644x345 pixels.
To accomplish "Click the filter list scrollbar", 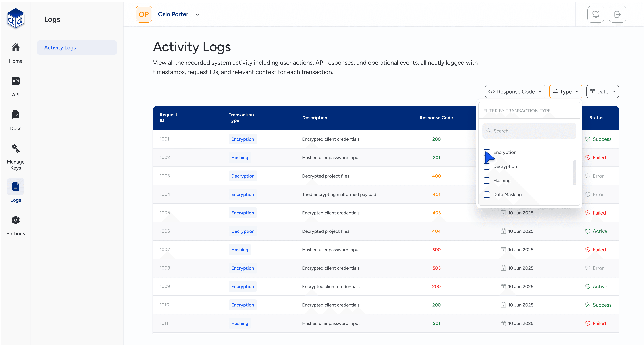I will (574, 173).
